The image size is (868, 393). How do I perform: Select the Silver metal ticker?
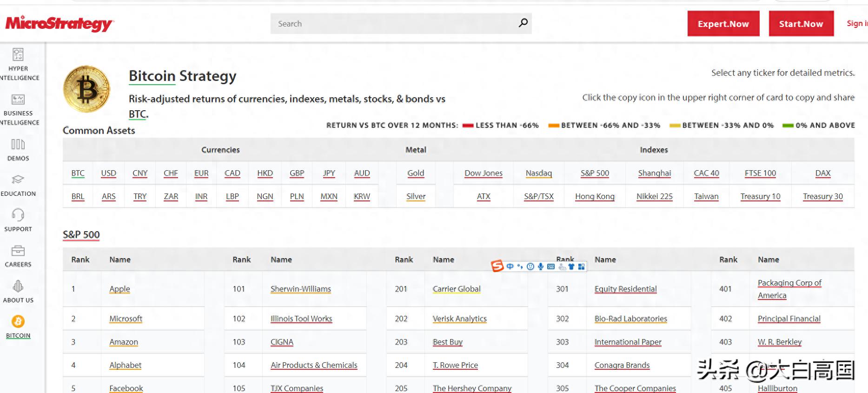[x=416, y=196]
